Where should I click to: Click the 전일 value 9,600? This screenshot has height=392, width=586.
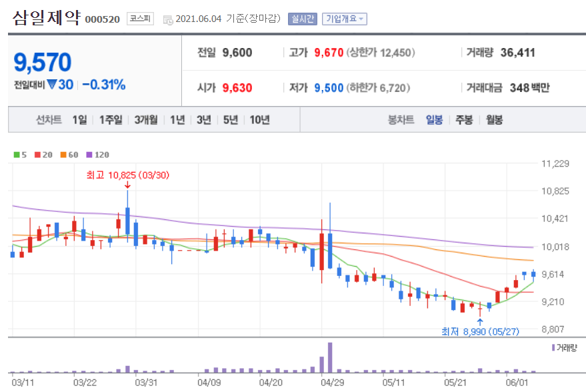[237, 53]
